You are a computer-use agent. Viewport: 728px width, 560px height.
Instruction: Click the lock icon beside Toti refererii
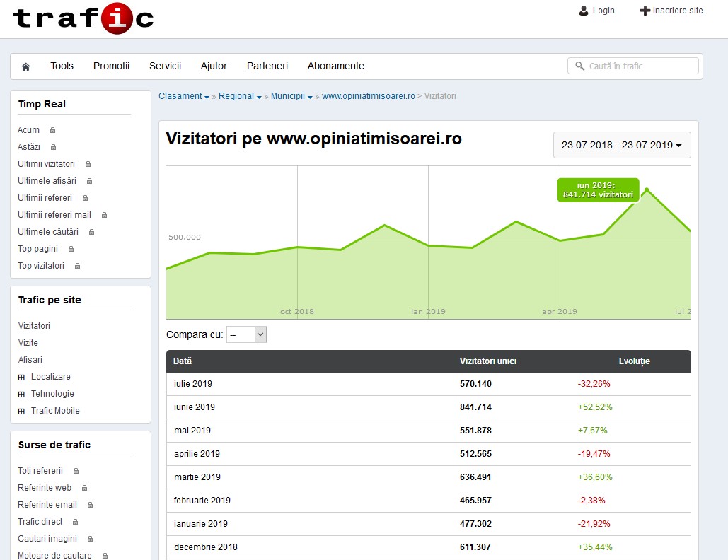76,471
